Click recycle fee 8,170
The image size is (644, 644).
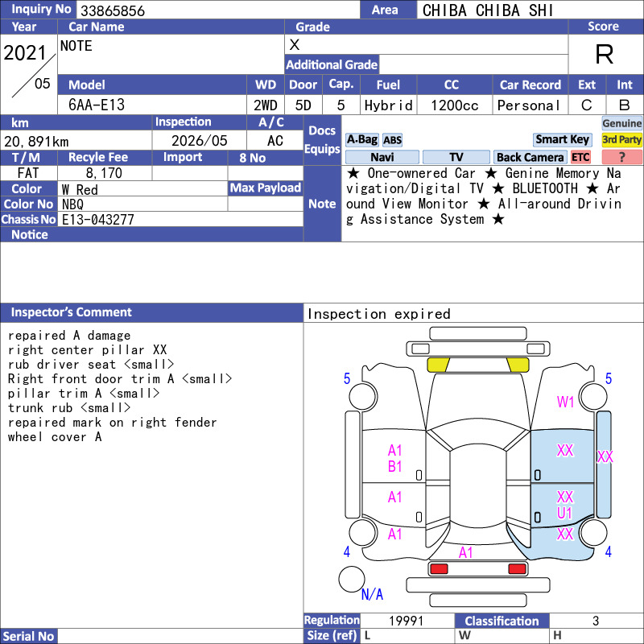coord(104,173)
